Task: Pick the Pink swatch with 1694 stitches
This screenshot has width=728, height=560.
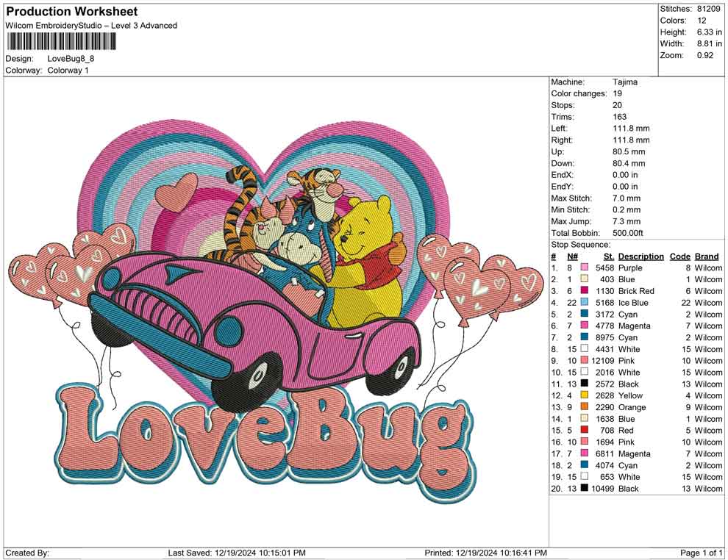Action: pos(585,442)
